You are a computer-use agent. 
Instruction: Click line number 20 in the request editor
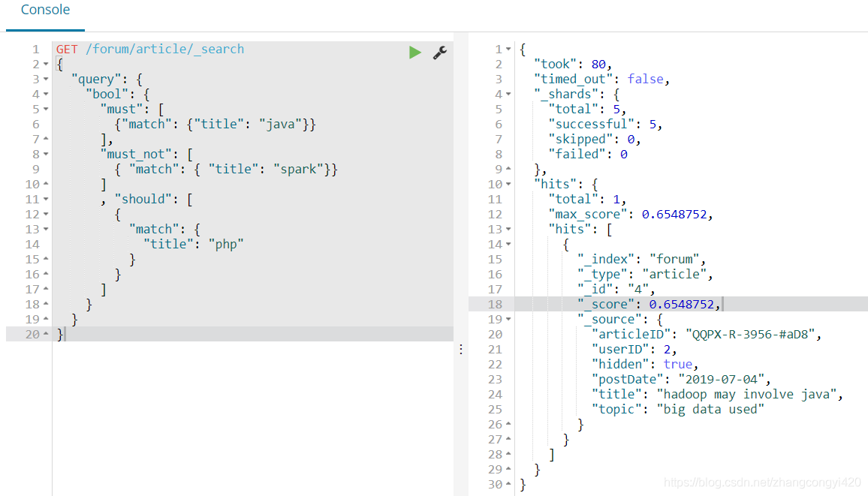[x=35, y=334]
